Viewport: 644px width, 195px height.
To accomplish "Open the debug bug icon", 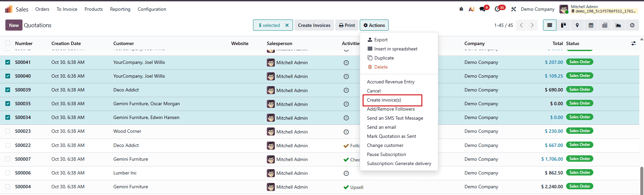I will (x=461, y=9).
